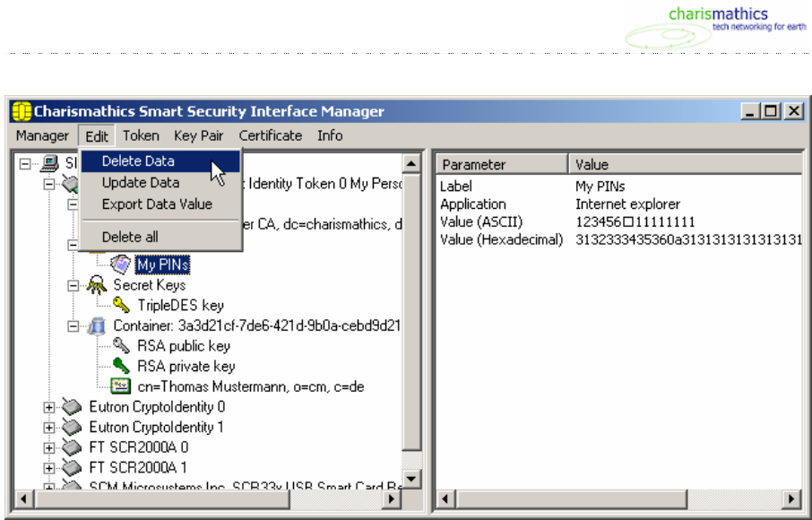Click details pane scroll left arrow
The width and height of the screenshot is (812, 520).
pyautogui.click(x=445, y=498)
